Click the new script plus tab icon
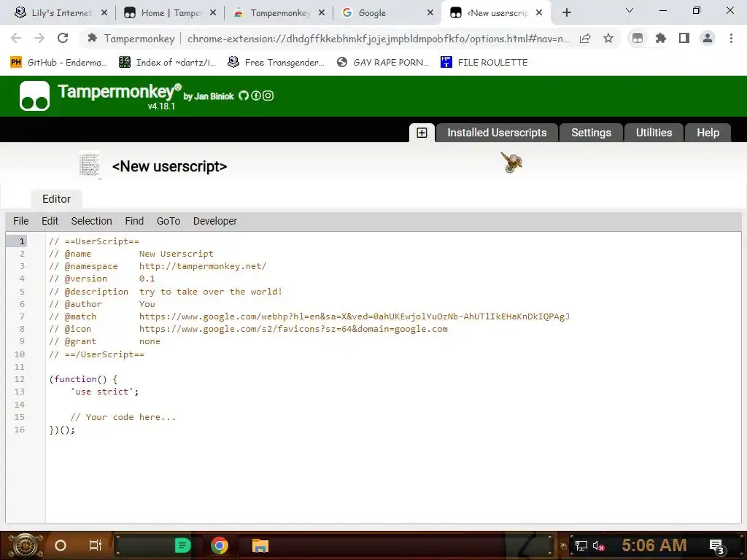The image size is (747, 560). pyautogui.click(x=422, y=133)
